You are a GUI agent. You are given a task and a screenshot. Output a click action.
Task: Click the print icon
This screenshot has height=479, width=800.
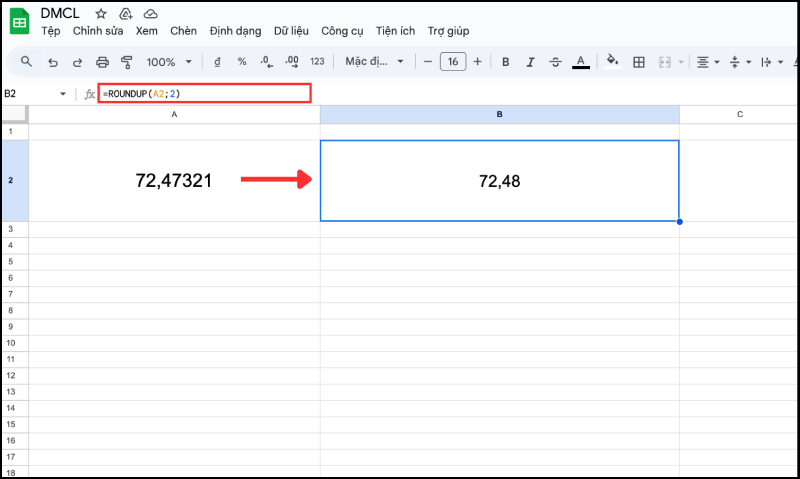pyautogui.click(x=102, y=62)
